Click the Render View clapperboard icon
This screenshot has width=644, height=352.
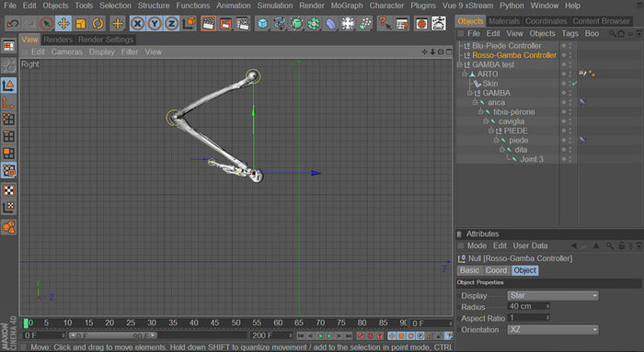(x=209, y=23)
